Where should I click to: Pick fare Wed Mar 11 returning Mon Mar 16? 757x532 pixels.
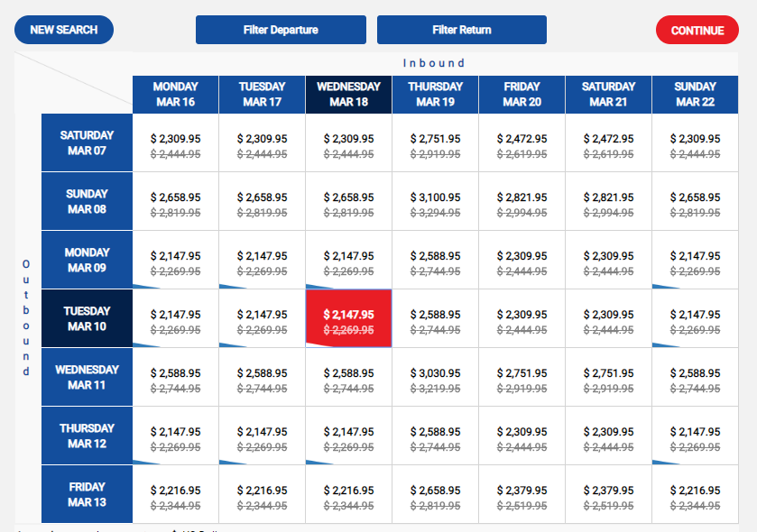point(176,377)
